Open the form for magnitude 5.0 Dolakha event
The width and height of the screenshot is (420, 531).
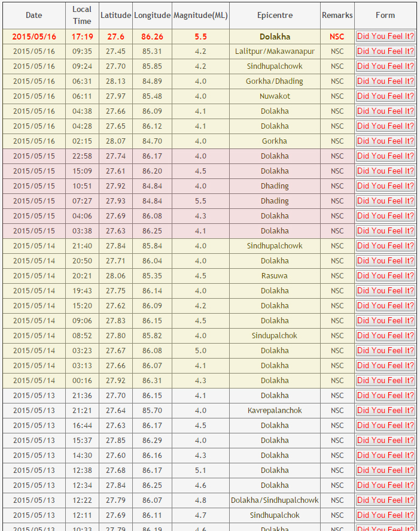pyautogui.click(x=385, y=351)
